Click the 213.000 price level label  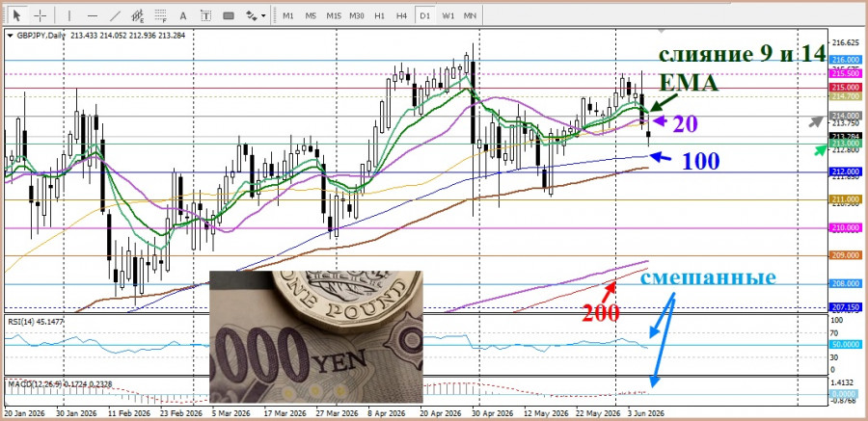point(845,144)
